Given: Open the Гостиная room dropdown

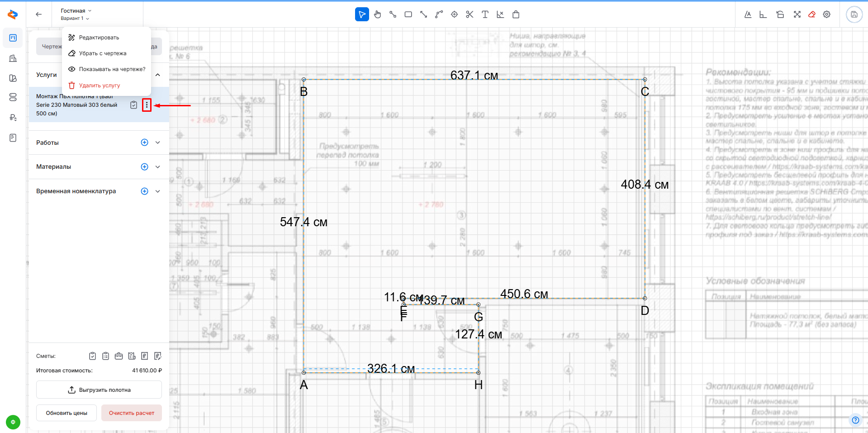Looking at the screenshot, I should pos(76,10).
